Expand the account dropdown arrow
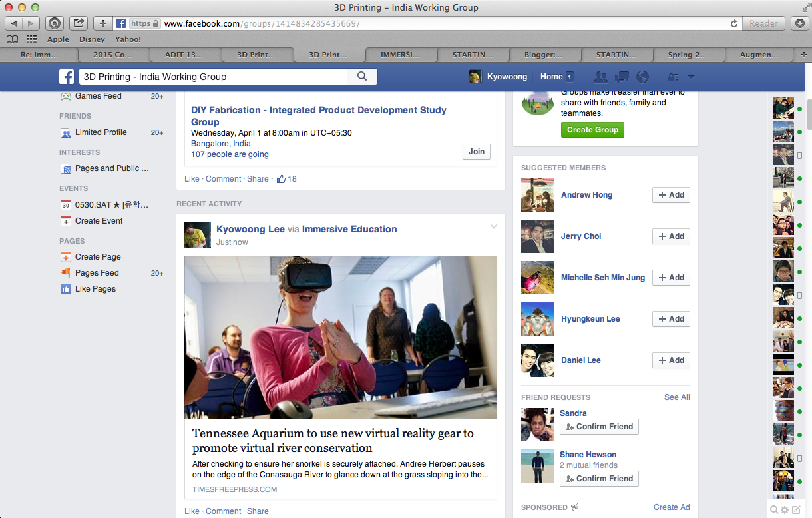 pyautogui.click(x=691, y=77)
